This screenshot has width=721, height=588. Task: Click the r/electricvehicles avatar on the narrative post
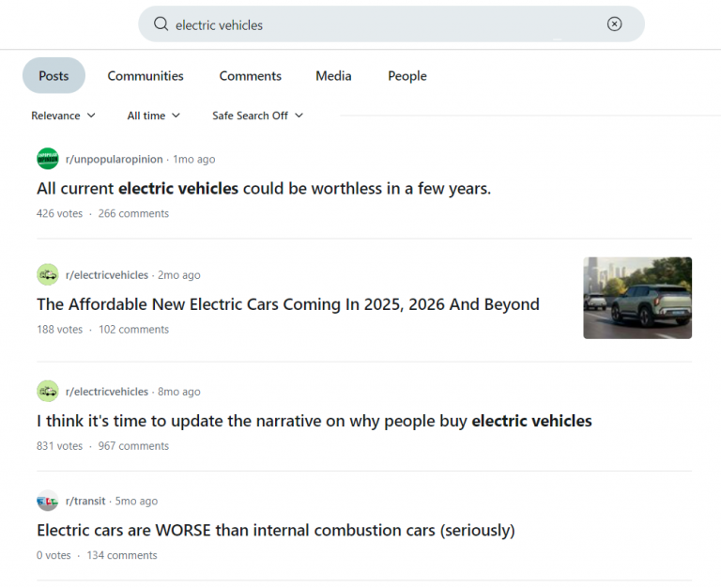48,392
